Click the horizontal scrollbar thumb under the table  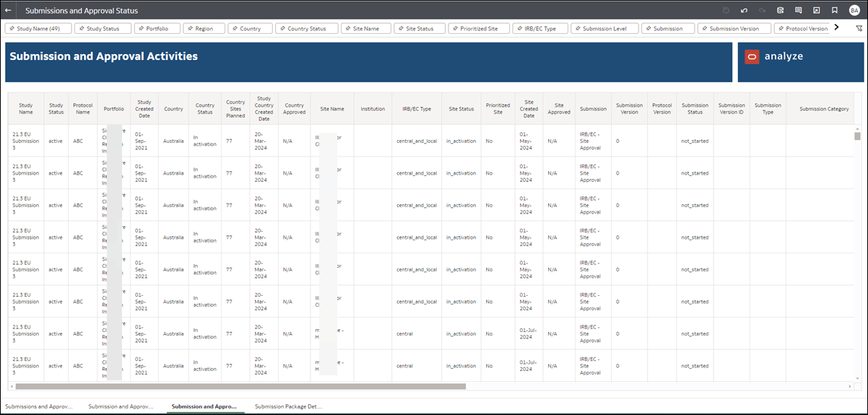[x=240, y=386]
